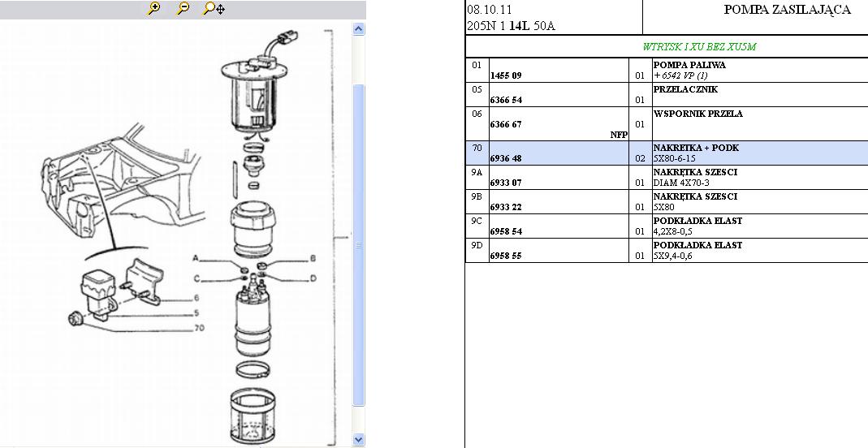Click callout number 70 in the diagram
This screenshot has height=448, width=868.
tap(199, 329)
